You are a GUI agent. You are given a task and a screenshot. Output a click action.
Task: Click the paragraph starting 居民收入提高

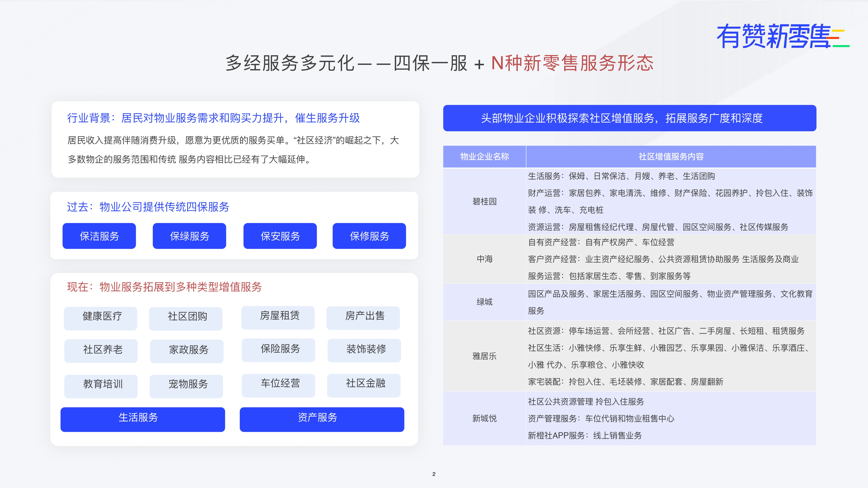233,149
